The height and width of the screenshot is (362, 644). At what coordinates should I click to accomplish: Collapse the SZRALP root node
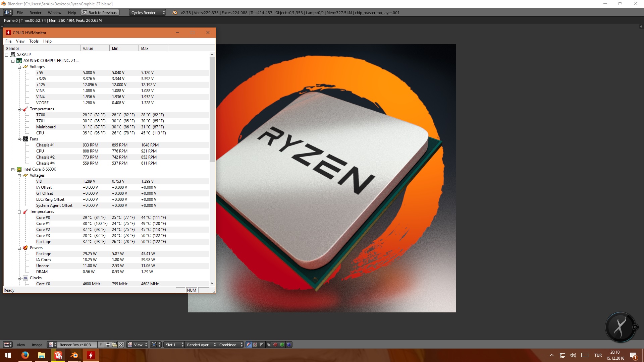(x=6, y=55)
